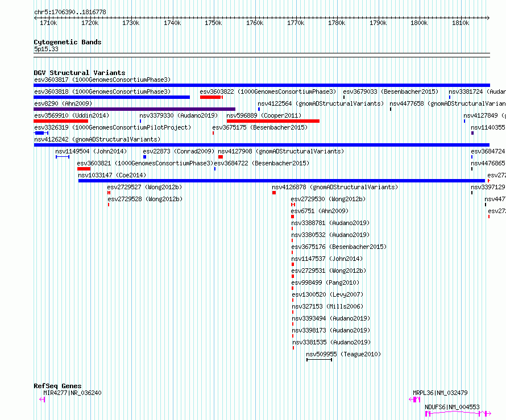Click the nsv1149504 (John2014) variant glyph

coord(63,157)
